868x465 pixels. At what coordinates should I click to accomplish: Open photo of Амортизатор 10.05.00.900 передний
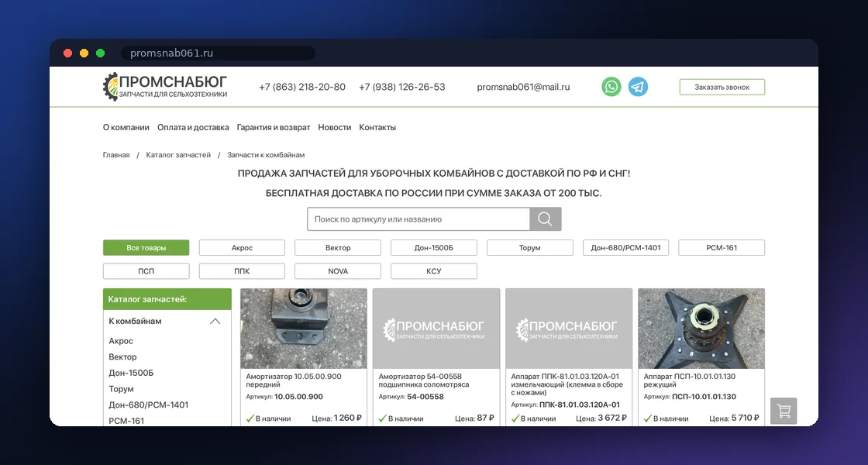tap(303, 329)
